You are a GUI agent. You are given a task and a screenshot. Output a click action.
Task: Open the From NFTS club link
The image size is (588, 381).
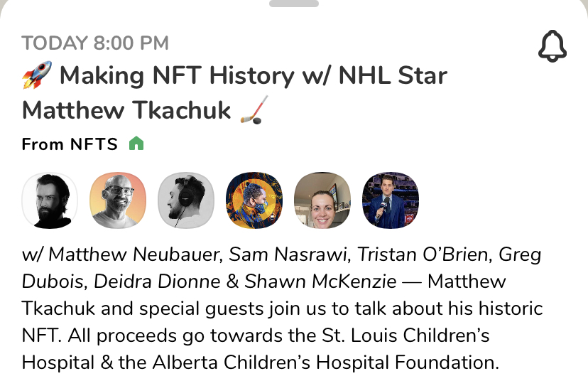point(70,145)
